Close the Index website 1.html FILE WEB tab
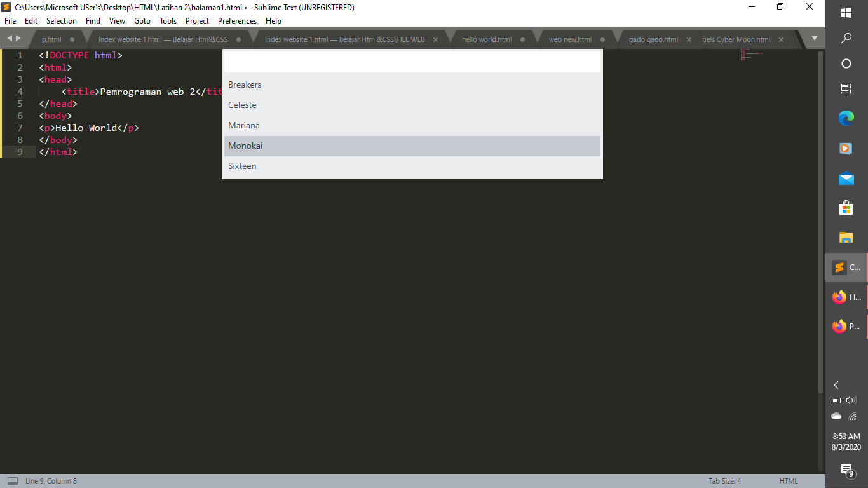The height and width of the screenshot is (488, 868). (435, 39)
